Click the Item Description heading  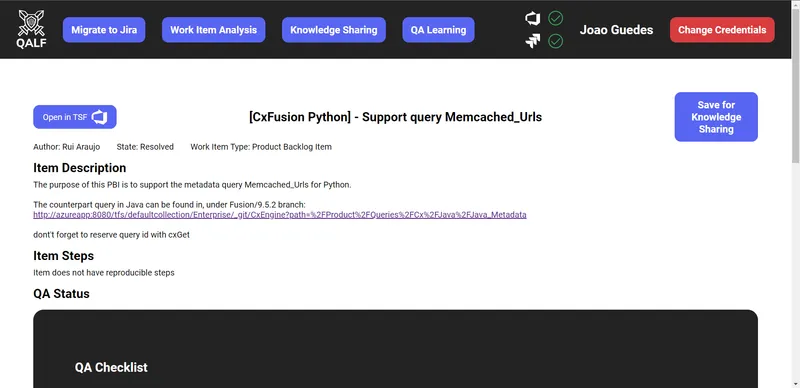click(80, 168)
